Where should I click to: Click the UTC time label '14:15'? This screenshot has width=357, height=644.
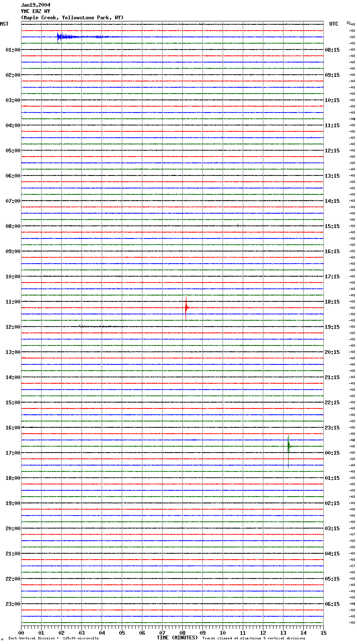pyautogui.click(x=332, y=201)
